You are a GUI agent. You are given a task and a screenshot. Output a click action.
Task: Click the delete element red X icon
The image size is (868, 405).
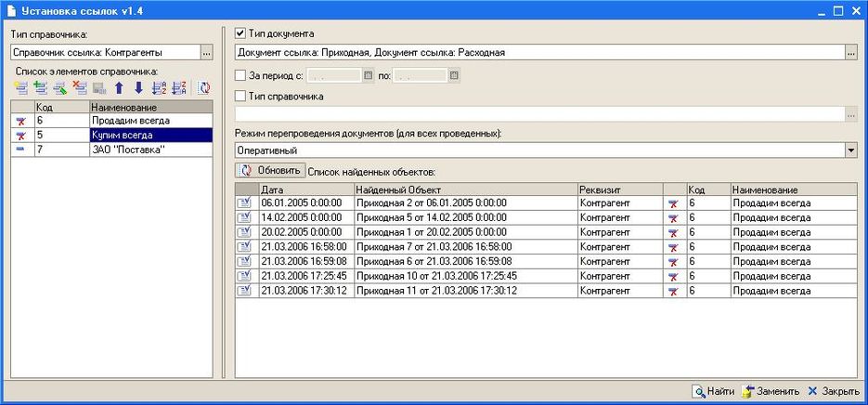(x=80, y=88)
